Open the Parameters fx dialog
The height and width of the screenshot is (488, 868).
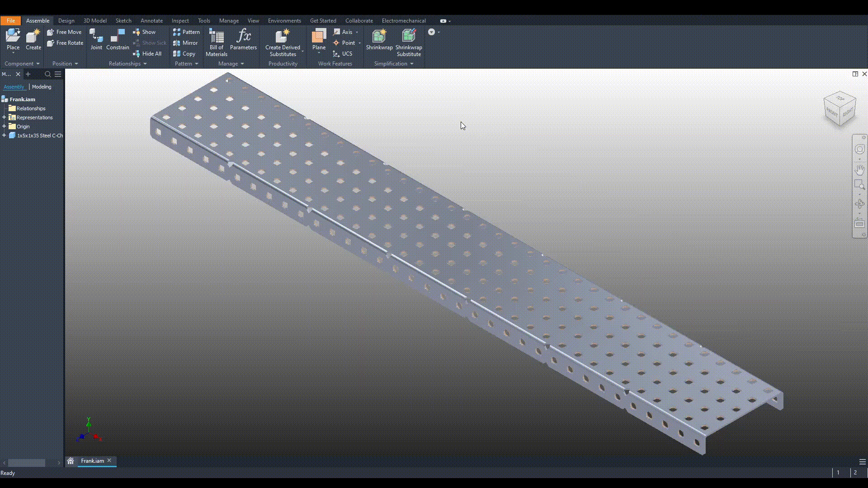coord(243,39)
